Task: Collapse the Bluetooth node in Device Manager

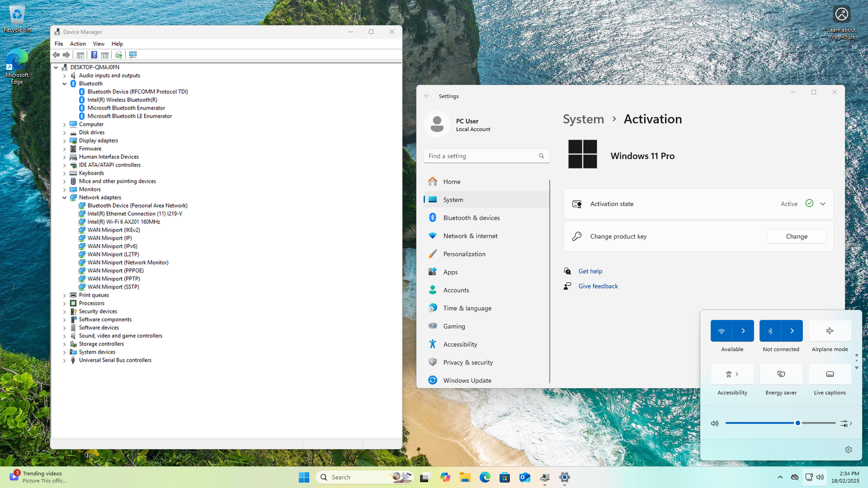Action: [x=65, y=84]
